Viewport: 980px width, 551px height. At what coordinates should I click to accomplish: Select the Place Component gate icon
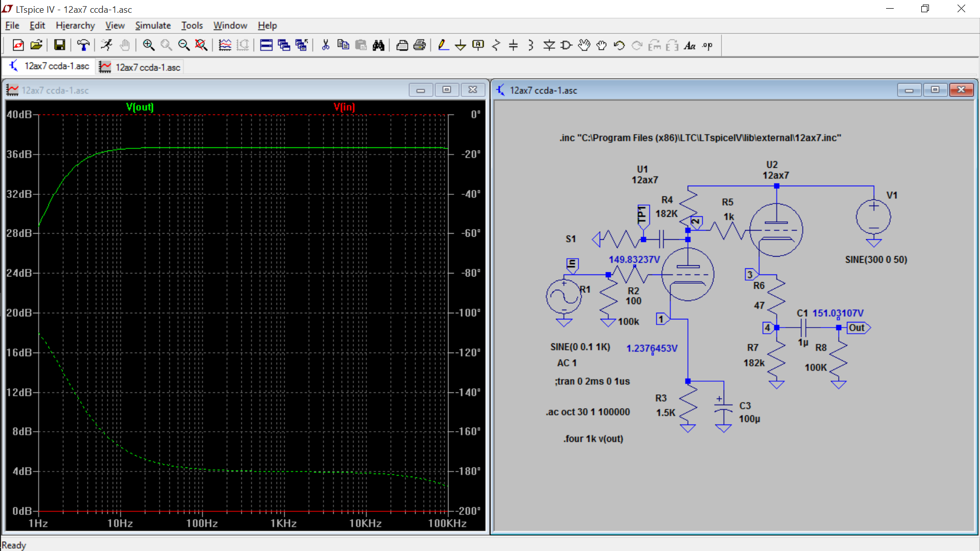pos(567,45)
